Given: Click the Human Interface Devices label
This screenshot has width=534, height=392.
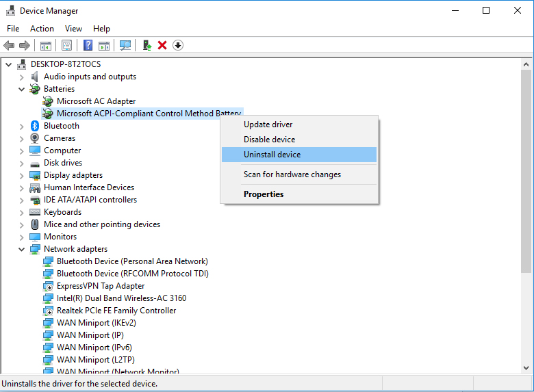Looking at the screenshot, I should (x=89, y=187).
